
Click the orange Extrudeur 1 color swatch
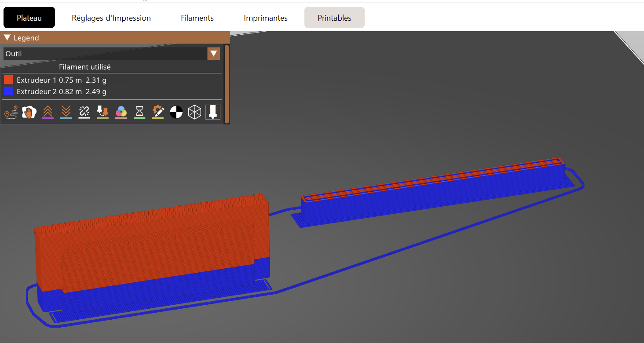point(8,80)
